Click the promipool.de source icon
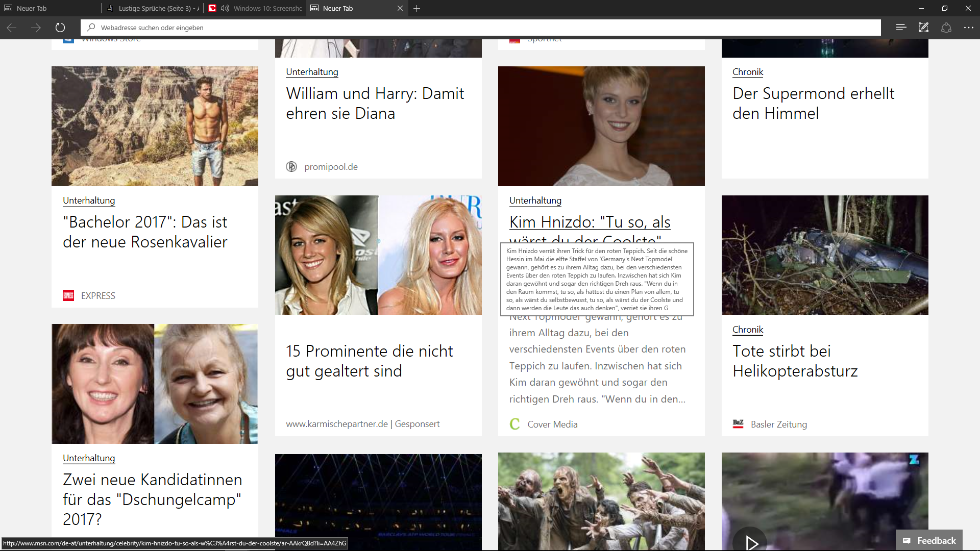 coord(291,167)
